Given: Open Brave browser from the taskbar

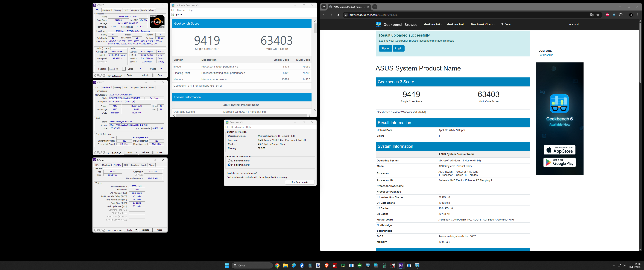Looking at the screenshot, I should pyautogui.click(x=326, y=265).
